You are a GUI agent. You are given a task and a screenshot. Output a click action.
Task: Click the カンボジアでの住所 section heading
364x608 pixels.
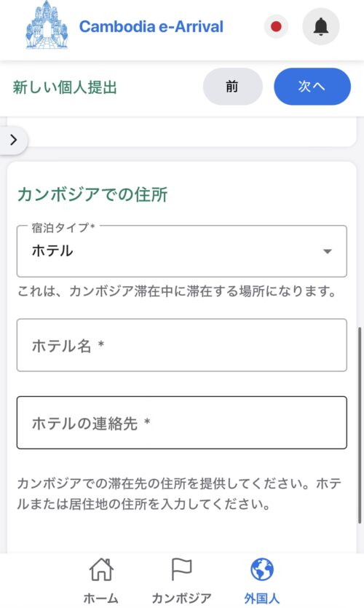coord(92,194)
